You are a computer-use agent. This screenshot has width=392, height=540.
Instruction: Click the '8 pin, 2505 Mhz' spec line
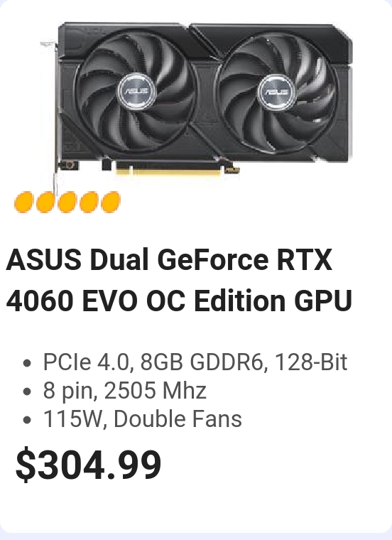pos(124,391)
